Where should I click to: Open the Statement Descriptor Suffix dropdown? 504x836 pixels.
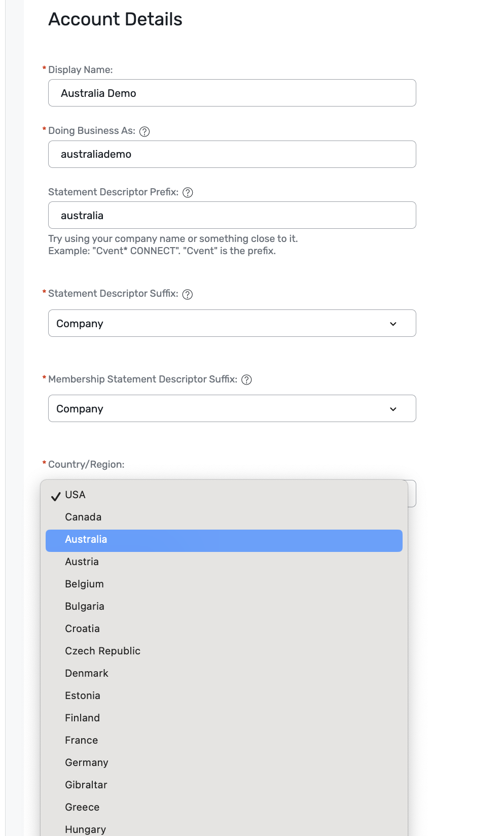(232, 324)
